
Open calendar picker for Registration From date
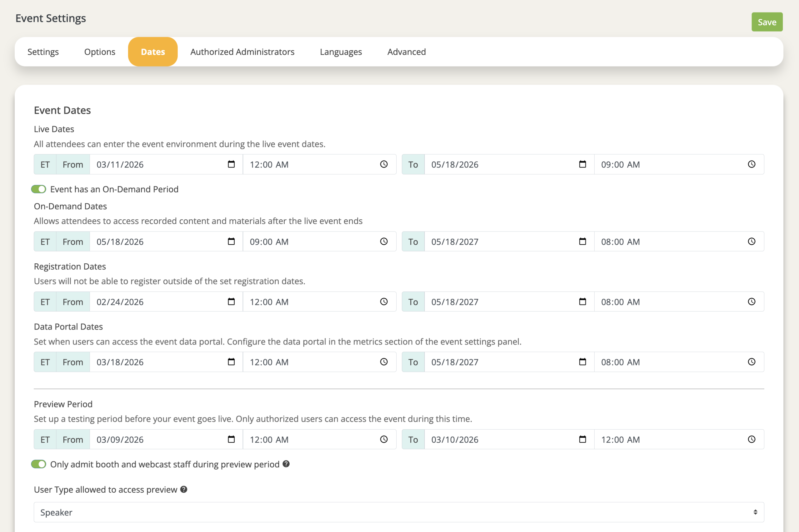pyautogui.click(x=231, y=302)
